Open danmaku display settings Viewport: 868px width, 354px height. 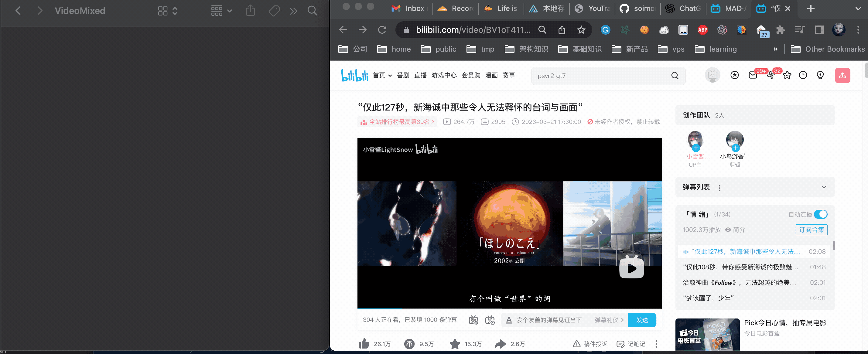490,320
